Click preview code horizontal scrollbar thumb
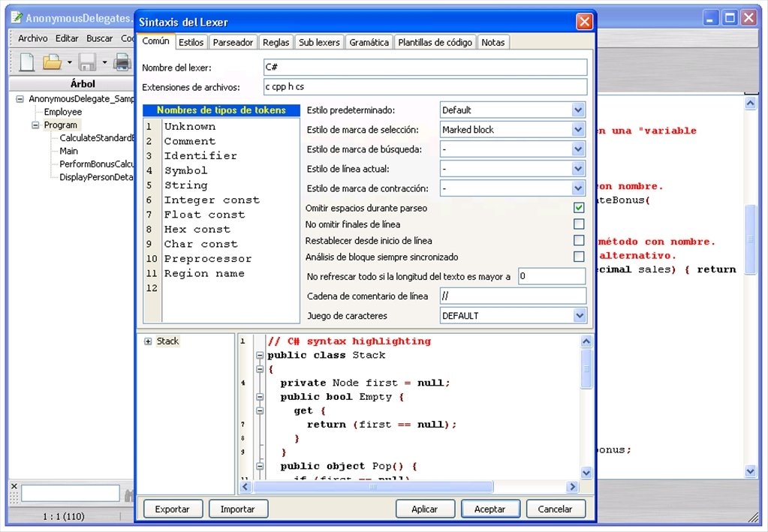Image resolution: width=768 pixels, height=532 pixels. [x=372, y=486]
